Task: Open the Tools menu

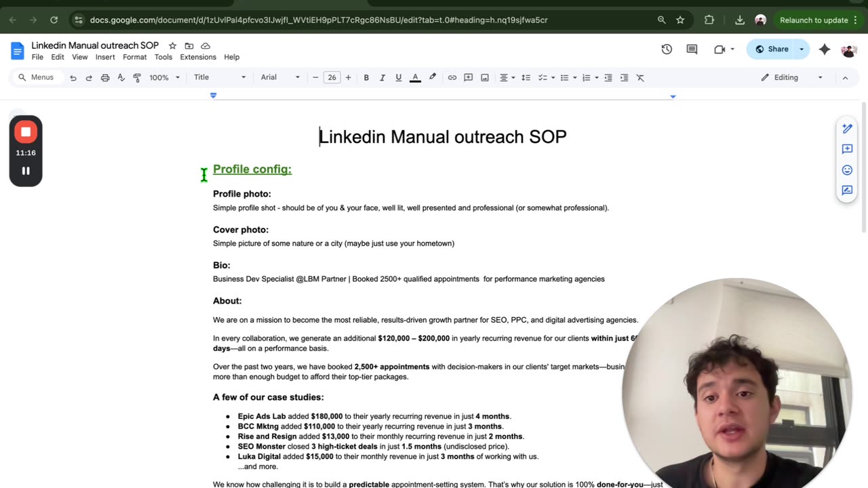Action: (x=163, y=57)
